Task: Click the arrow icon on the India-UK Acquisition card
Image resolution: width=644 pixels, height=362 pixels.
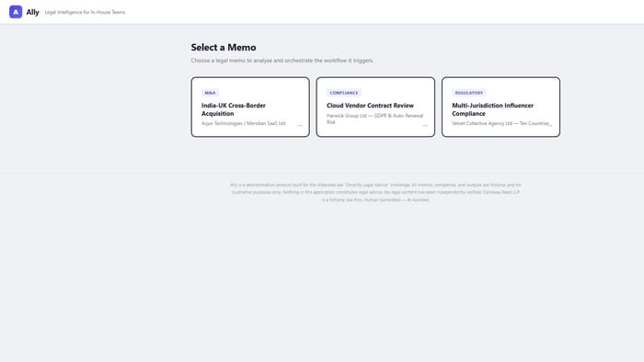Action: pyautogui.click(x=299, y=126)
